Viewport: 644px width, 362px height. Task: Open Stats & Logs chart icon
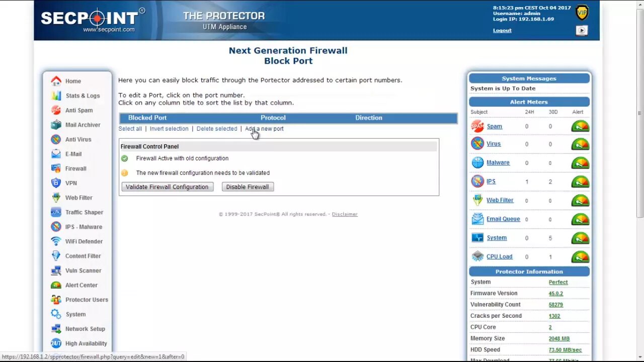[x=56, y=96]
